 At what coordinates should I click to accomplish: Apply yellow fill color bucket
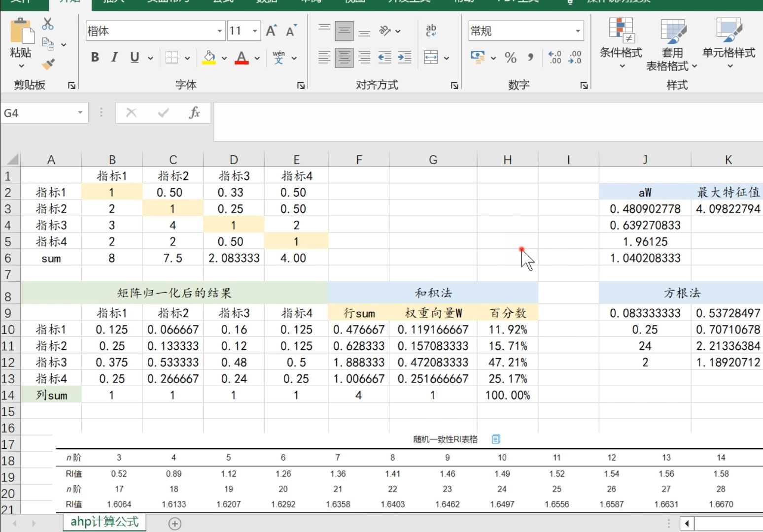pos(209,58)
